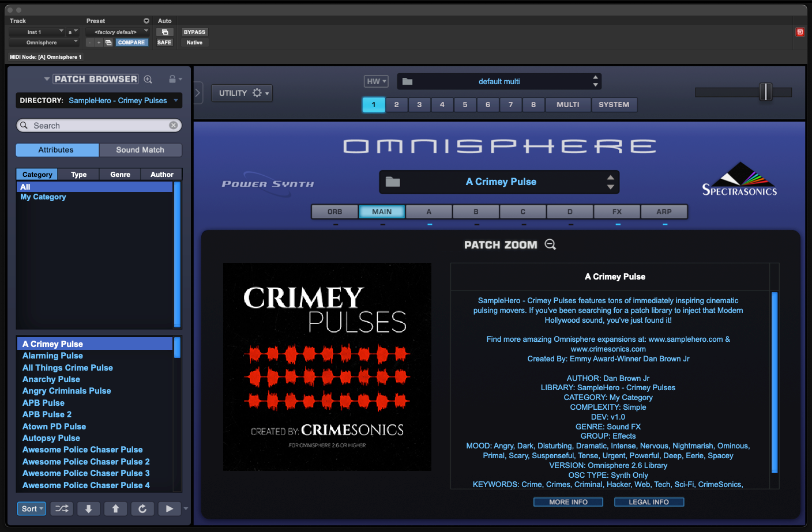Switch to the ORB page
Image resolution: width=812 pixels, height=532 pixels.
click(x=335, y=212)
